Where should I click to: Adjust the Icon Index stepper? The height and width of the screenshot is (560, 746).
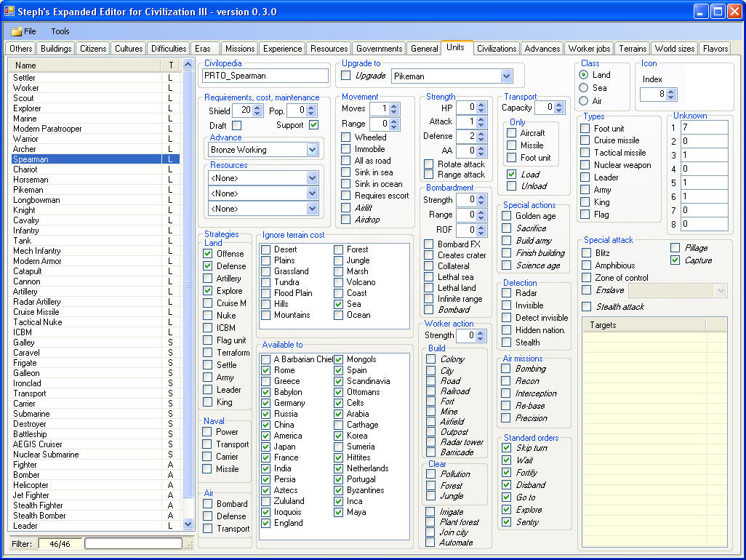[671, 95]
